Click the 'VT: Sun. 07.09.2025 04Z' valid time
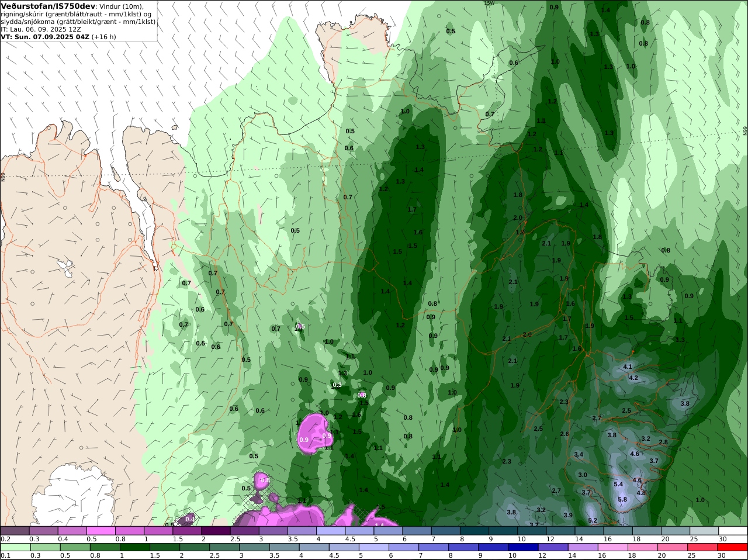Screen dimensions: 748x560 coord(45,36)
